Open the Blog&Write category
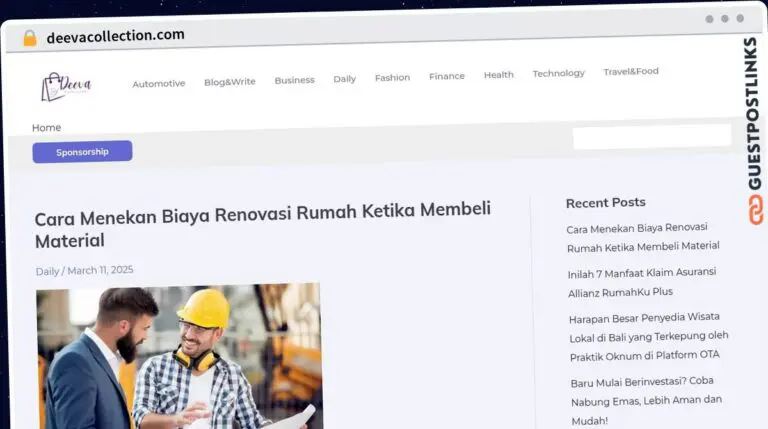 point(229,82)
